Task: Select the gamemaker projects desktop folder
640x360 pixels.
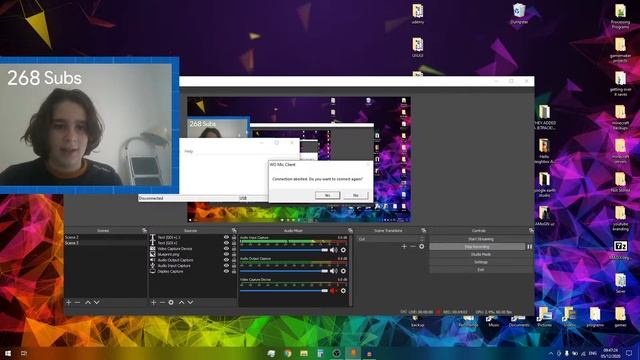Action: [x=620, y=50]
